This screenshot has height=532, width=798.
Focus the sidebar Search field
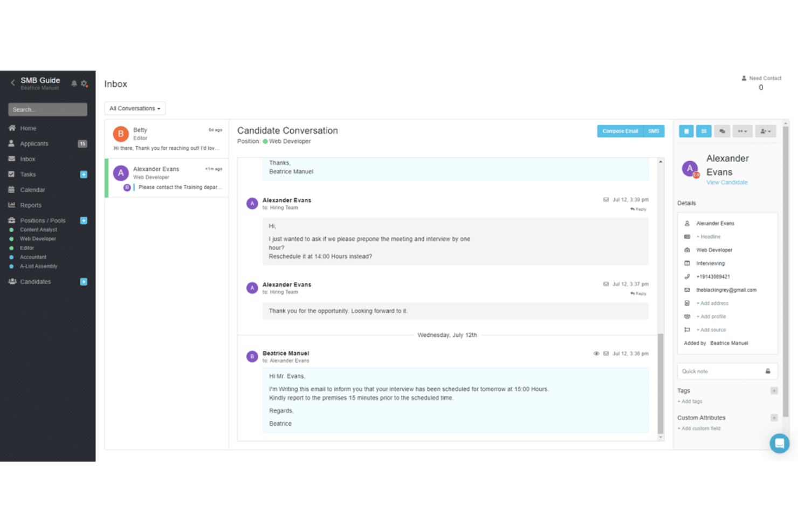coord(47,109)
